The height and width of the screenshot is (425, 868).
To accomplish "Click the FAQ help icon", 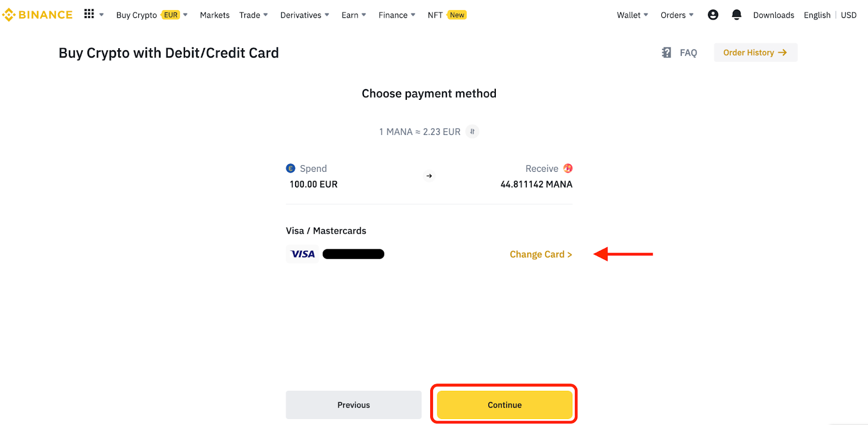I will pyautogui.click(x=666, y=52).
